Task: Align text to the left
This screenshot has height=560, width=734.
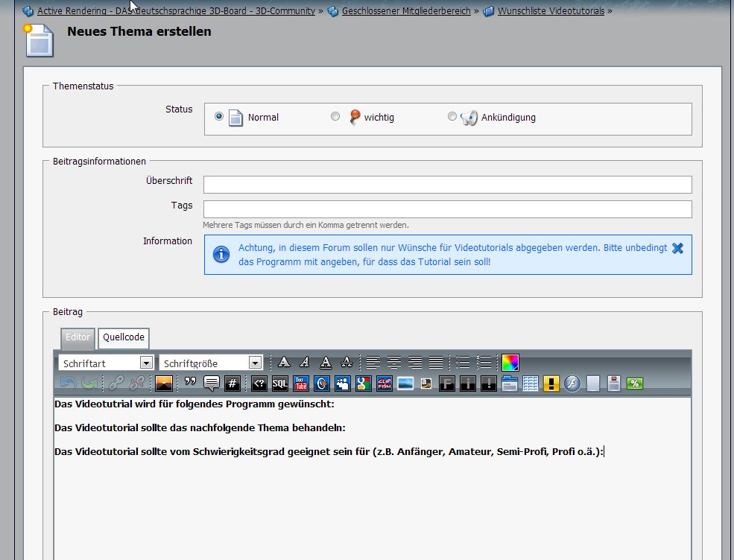Action: pos(373,363)
